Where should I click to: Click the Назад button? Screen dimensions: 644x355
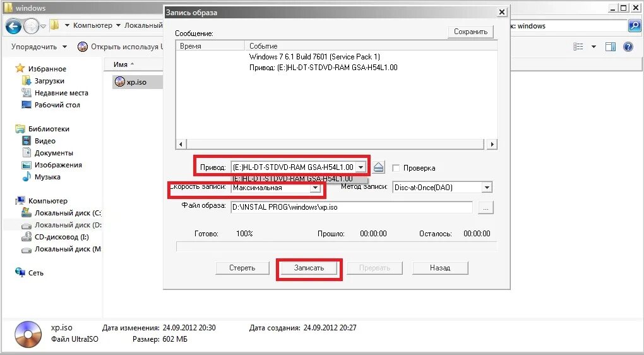click(440, 268)
